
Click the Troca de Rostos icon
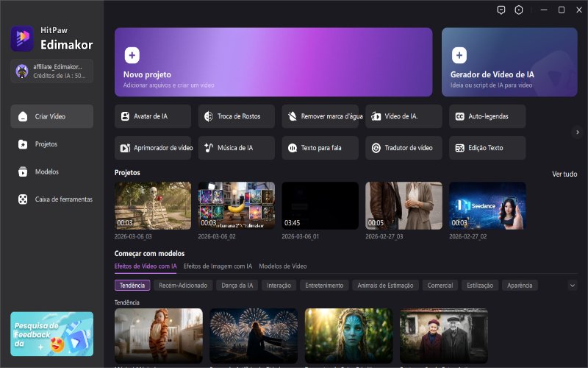tap(209, 116)
